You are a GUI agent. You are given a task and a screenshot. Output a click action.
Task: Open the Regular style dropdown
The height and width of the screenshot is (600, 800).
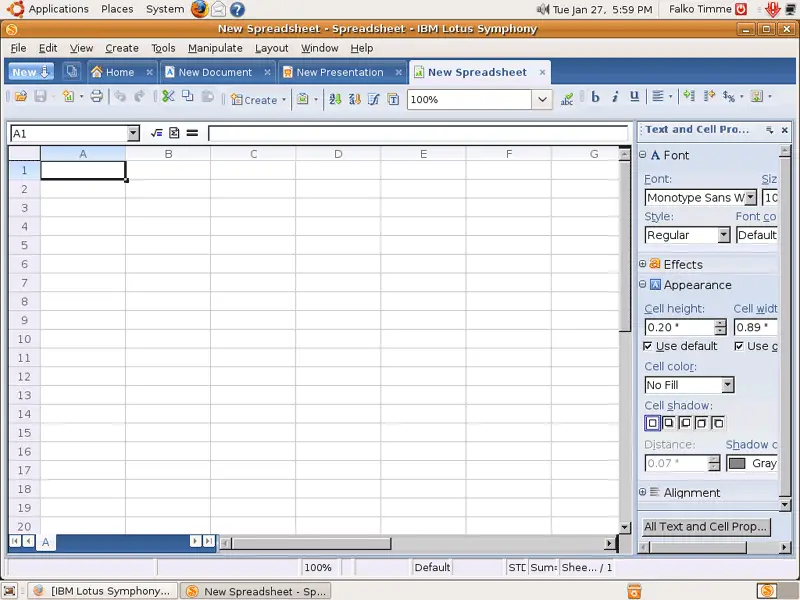[x=723, y=235]
